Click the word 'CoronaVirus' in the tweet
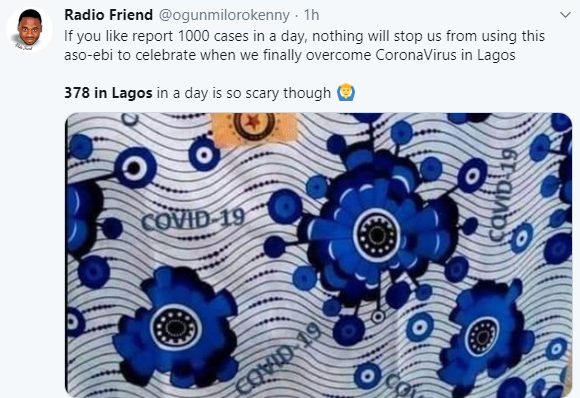Viewport: 580px width, 398px height. click(416, 55)
